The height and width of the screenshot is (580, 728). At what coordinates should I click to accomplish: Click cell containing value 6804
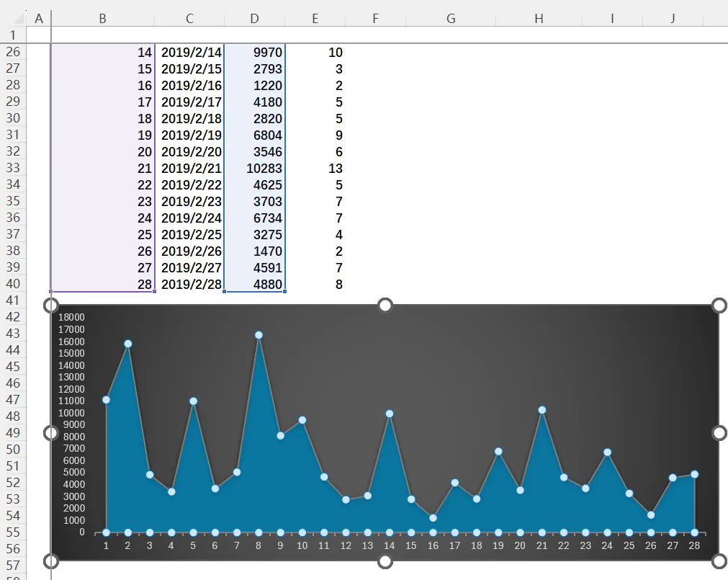coord(254,135)
